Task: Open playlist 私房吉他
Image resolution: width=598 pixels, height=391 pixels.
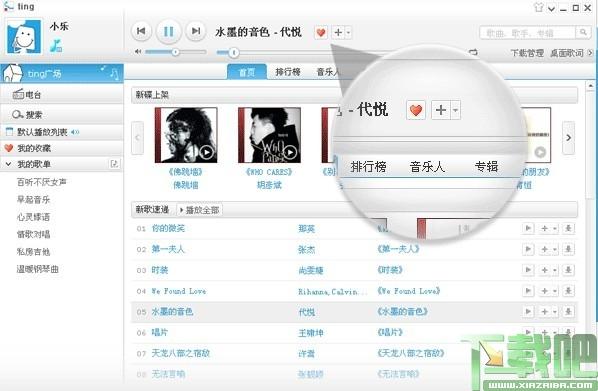Action: (x=34, y=252)
